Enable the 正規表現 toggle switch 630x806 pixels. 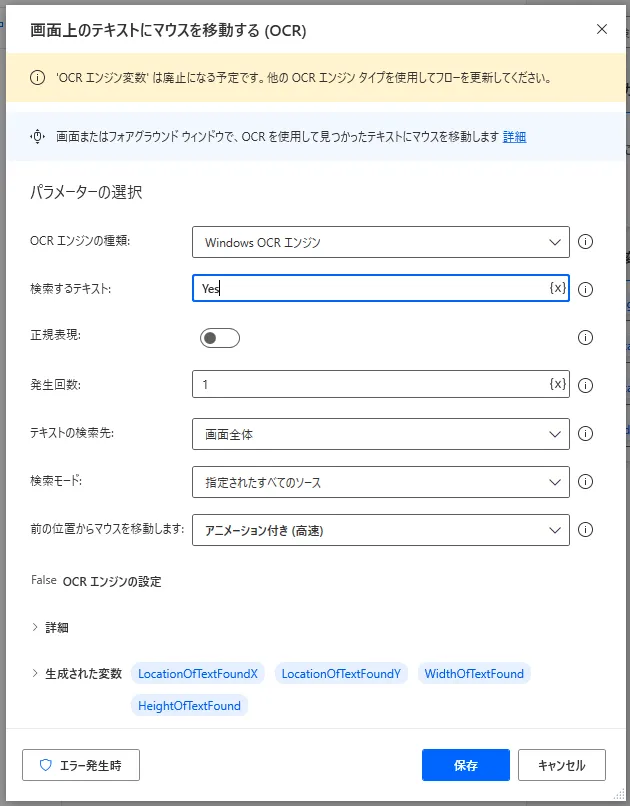220,338
